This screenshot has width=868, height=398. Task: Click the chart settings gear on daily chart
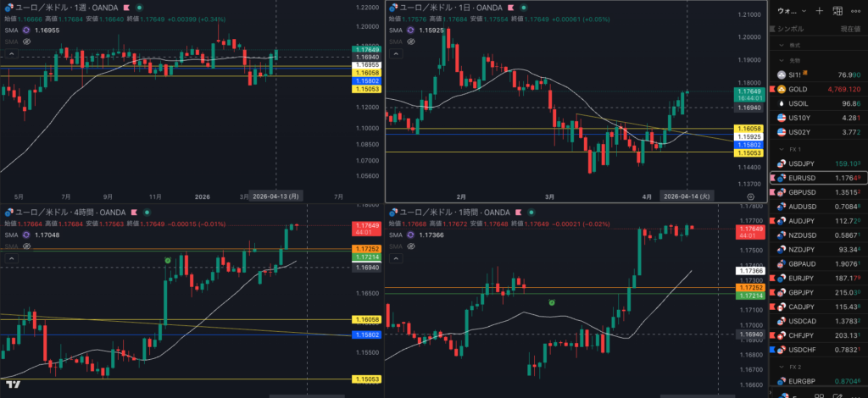(x=751, y=196)
